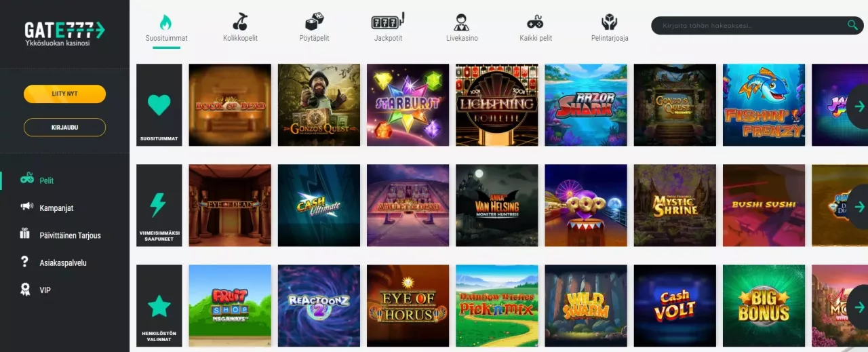Open Päivittäinen Tarjous in the sidebar
The width and height of the screenshot is (868, 352).
point(60,235)
